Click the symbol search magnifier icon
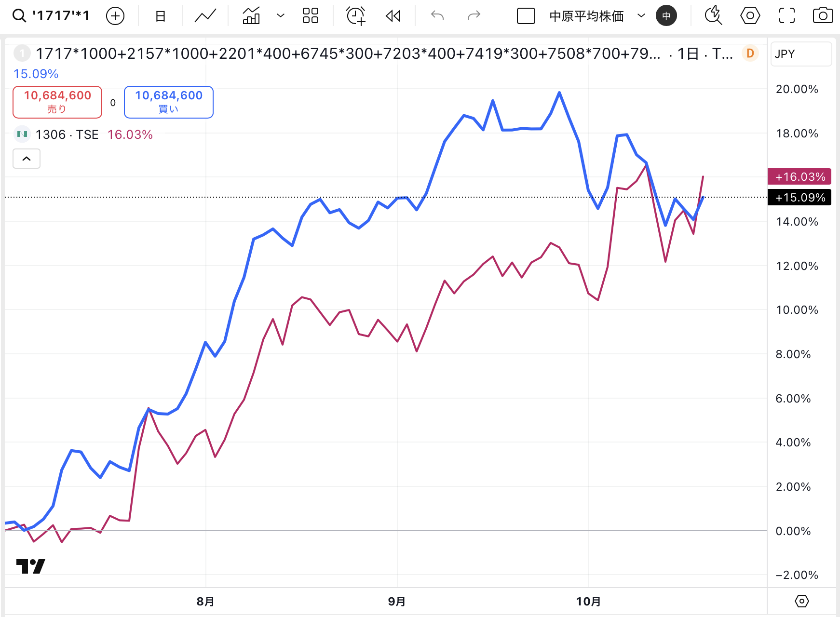The height and width of the screenshot is (617, 840). pos(19,16)
